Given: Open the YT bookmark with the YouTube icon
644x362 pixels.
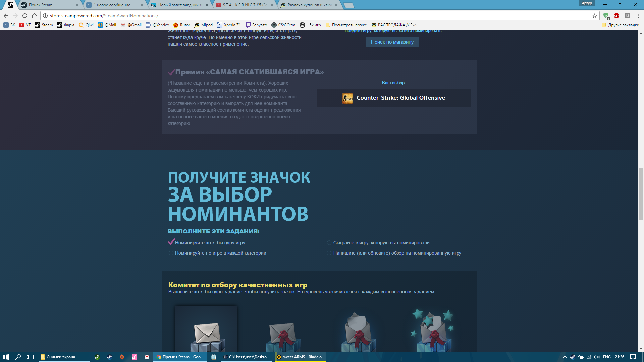Looking at the screenshot, I should point(25,25).
